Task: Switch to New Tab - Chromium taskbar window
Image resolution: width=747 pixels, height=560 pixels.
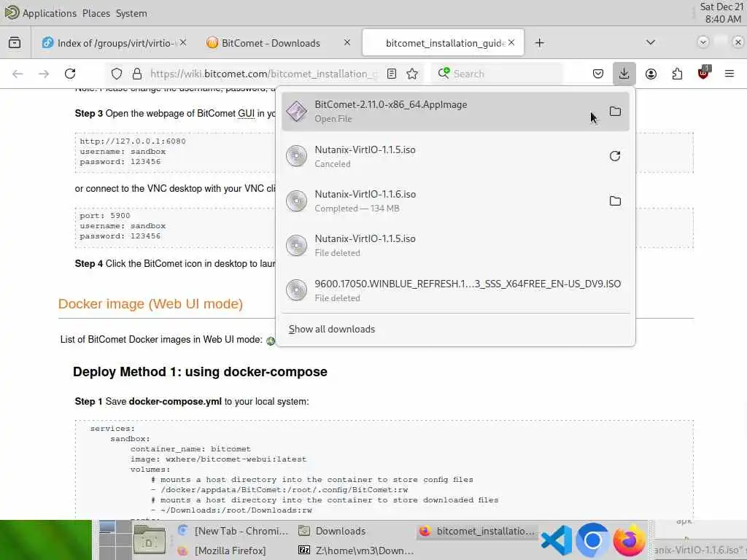Action: 233,531
